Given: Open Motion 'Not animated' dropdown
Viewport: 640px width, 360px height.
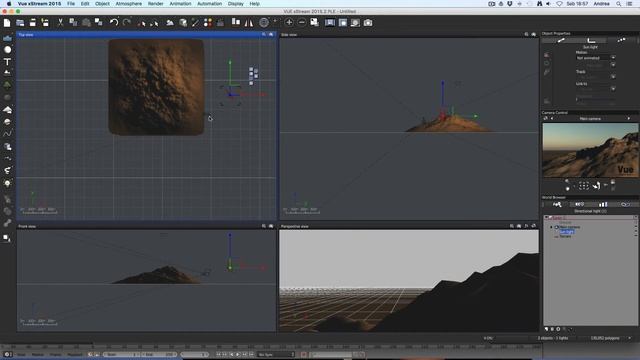Looking at the screenshot, I should pyautogui.click(x=595, y=58).
